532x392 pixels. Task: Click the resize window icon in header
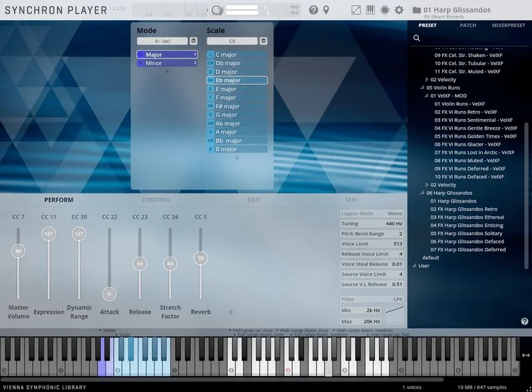(x=356, y=10)
